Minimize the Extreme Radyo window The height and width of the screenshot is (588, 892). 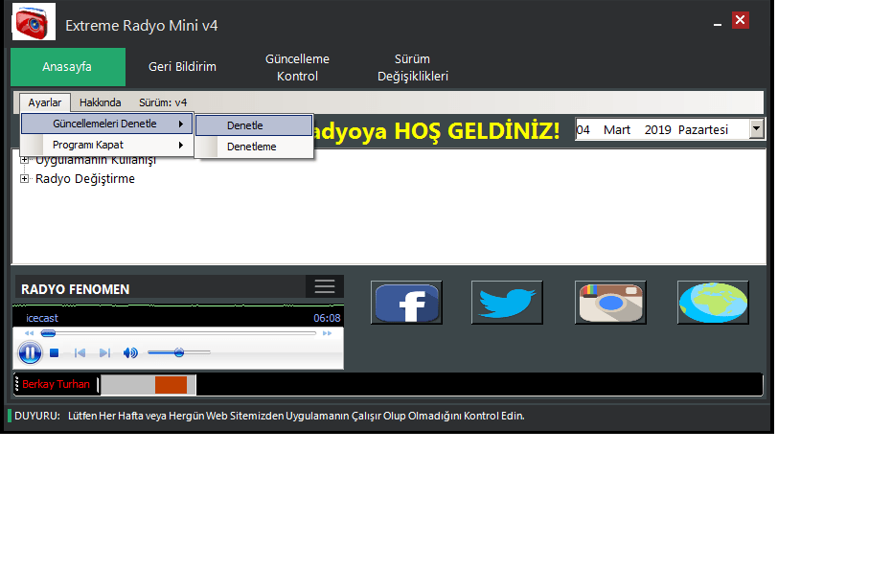(718, 23)
